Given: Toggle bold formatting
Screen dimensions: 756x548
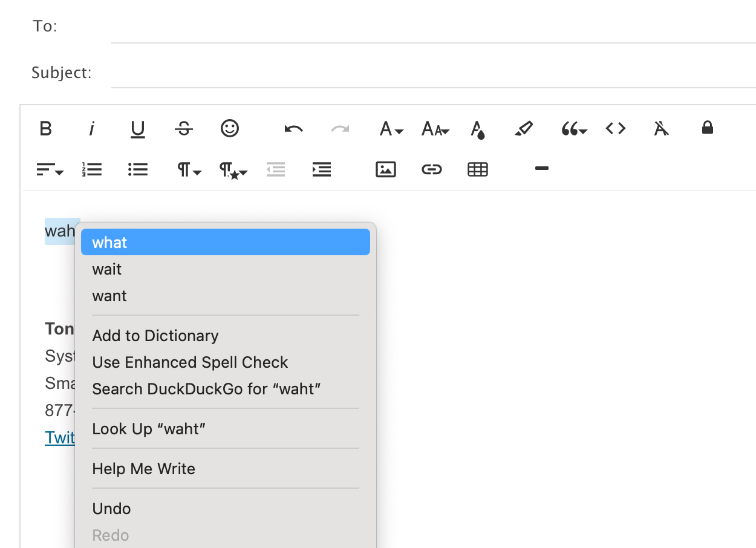Looking at the screenshot, I should coord(45,128).
